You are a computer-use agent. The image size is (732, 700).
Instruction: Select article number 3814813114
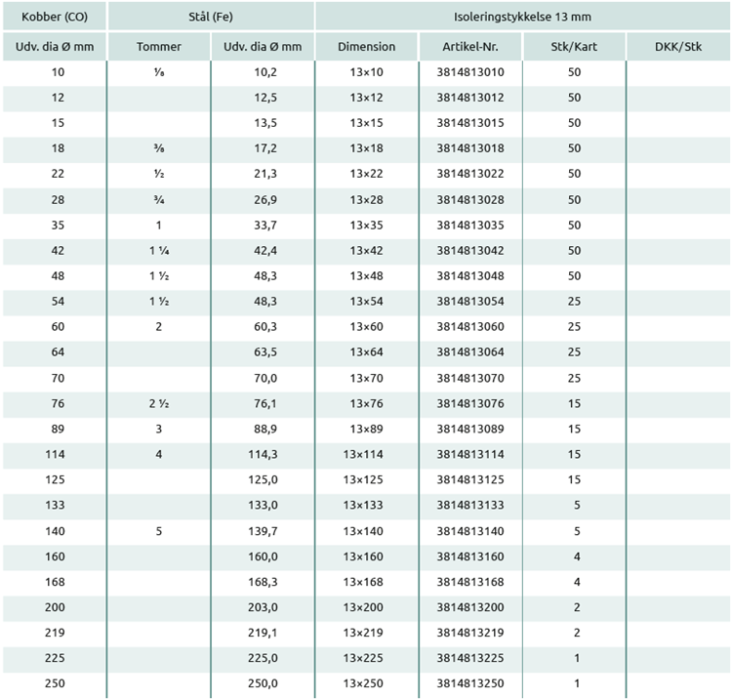(x=470, y=454)
